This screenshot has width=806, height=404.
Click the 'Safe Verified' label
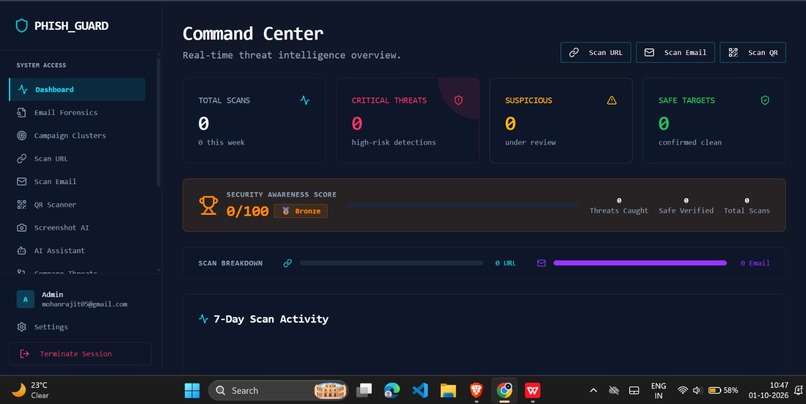click(x=686, y=211)
